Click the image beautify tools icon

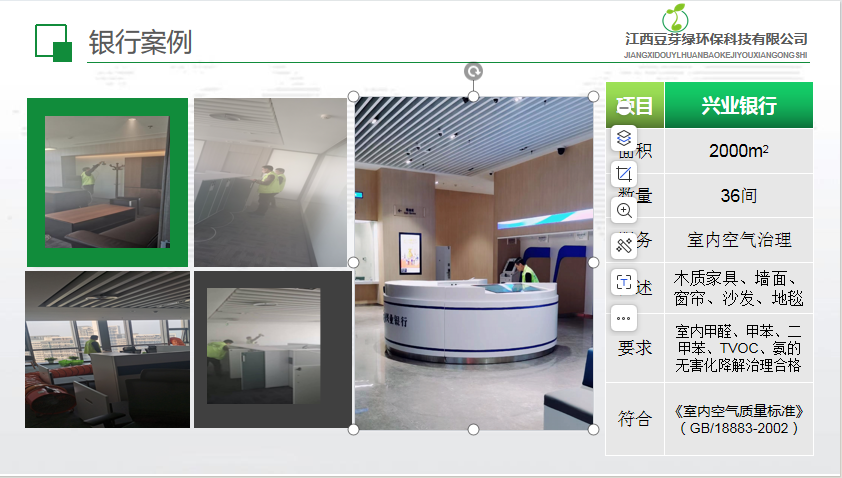[624, 246]
